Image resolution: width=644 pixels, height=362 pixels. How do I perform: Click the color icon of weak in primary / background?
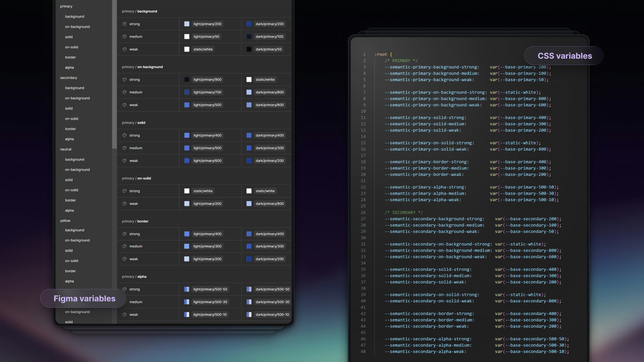[x=124, y=49]
